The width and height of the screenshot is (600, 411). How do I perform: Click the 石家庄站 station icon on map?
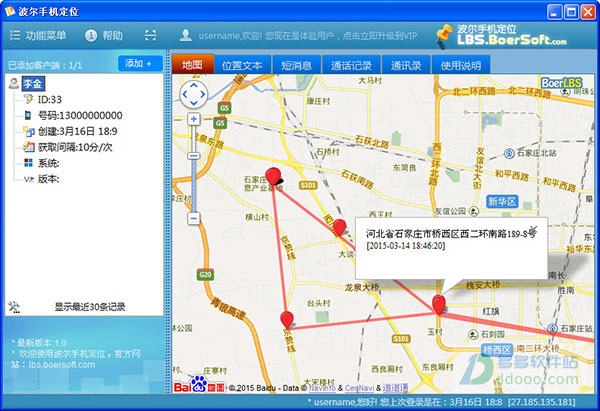(x=552, y=329)
